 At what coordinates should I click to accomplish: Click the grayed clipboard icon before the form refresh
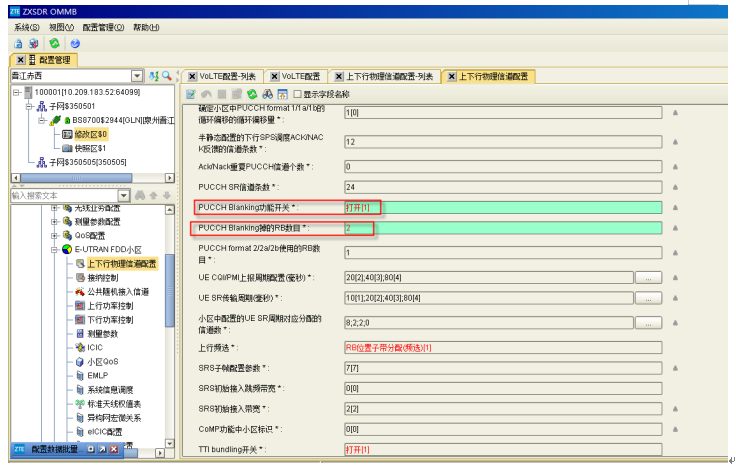[x=237, y=94]
